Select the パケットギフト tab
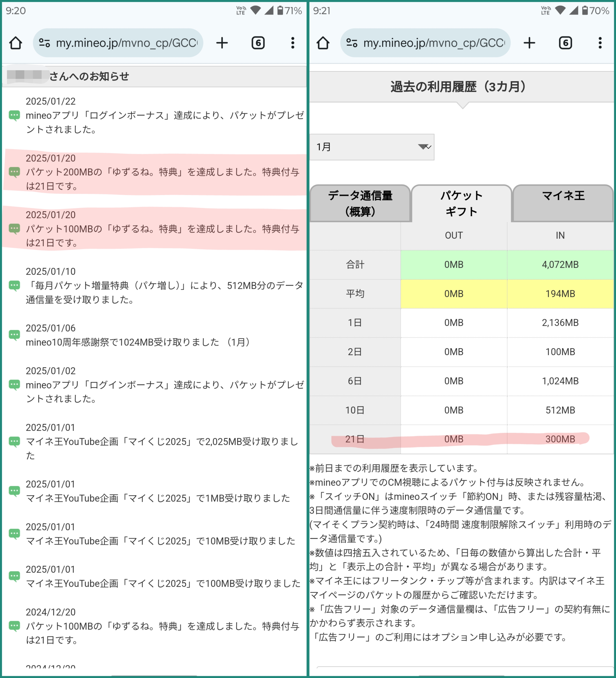 pyautogui.click(x=461, y=203)
